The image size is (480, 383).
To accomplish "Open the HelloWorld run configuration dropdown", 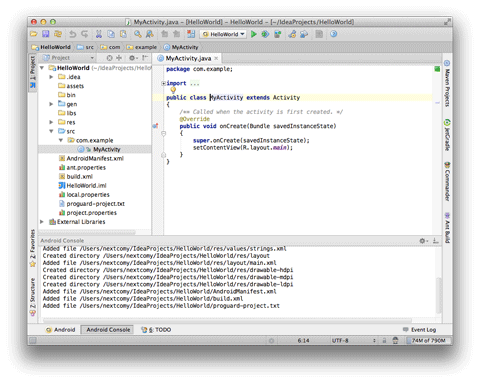I will [x=223, y=34].
